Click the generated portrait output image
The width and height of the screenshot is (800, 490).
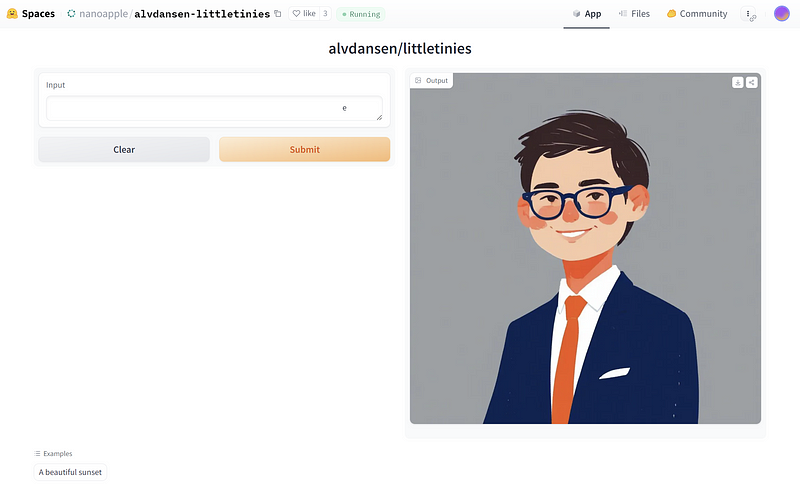tap(585, 249)
